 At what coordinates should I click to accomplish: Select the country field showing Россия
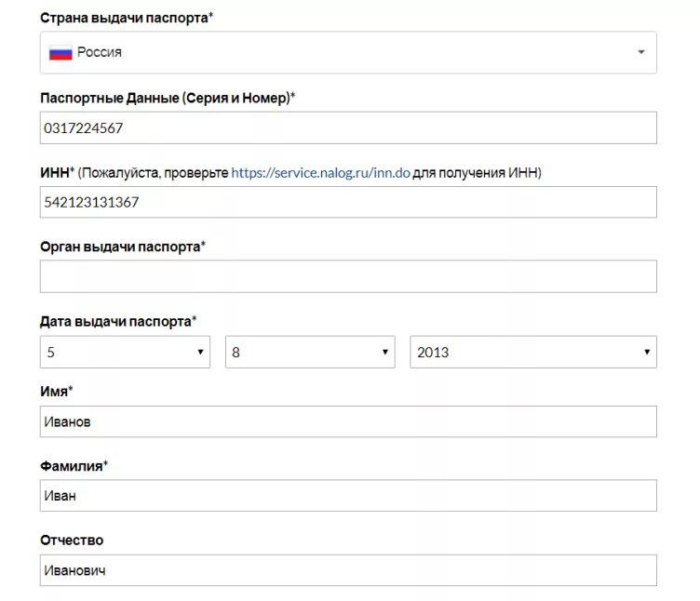pyautogui.click(x=344, y=53)
